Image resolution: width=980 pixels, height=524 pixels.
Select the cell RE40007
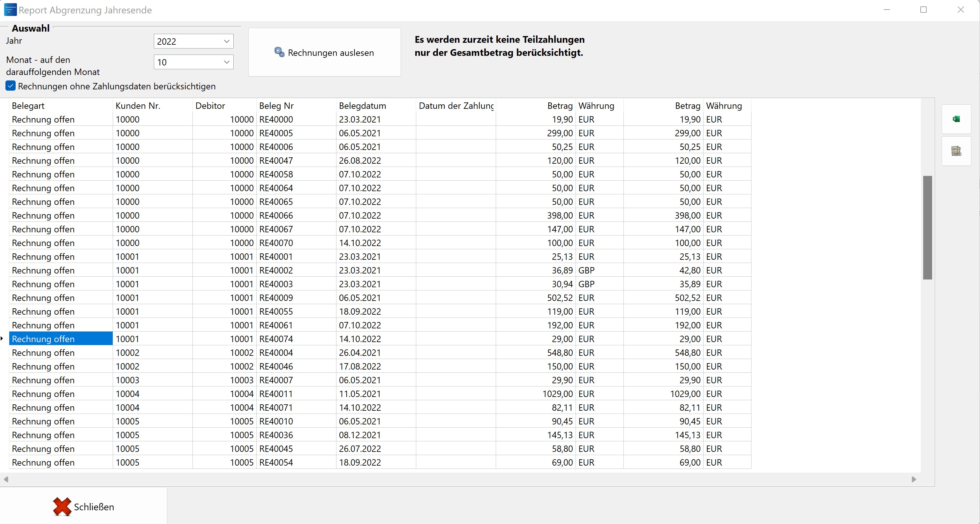pos(296,380)
